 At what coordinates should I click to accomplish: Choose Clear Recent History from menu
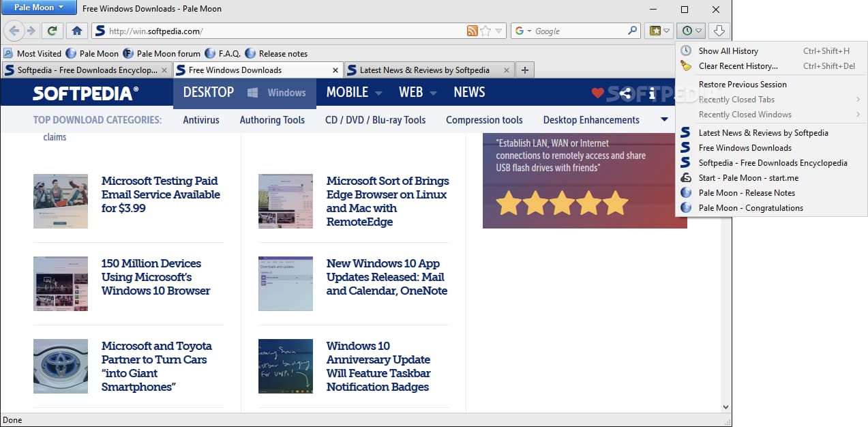738,66
